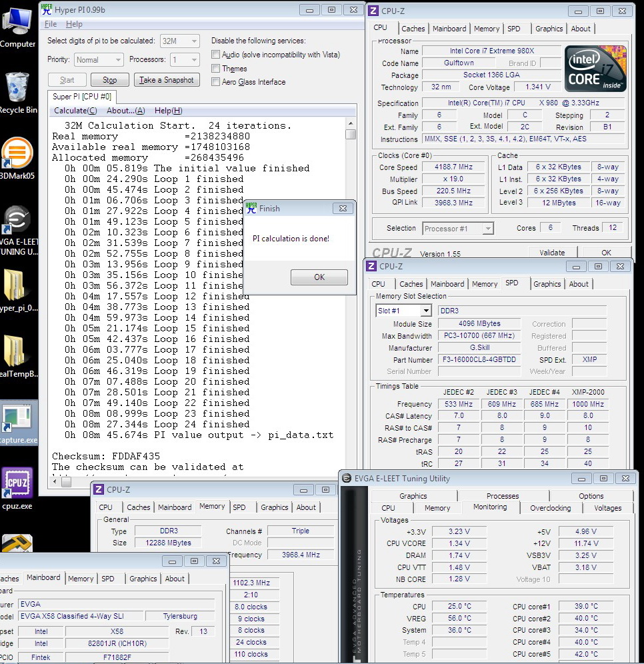Launch the capture.exe desktop shortcut
Screen dimensions: 644x664
tap(18, 423)
